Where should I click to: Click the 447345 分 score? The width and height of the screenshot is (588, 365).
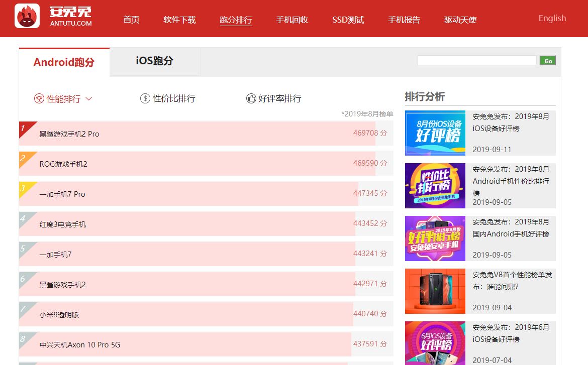[x=370, y=193]
